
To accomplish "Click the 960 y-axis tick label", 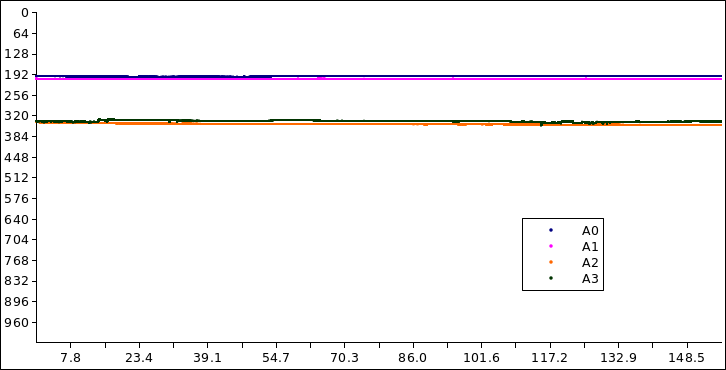I will pyautogui.click(x=17, y=322).
